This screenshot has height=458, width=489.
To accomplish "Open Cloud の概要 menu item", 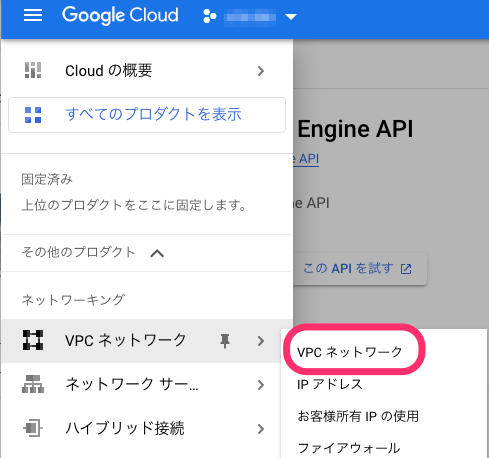I will click(x=147, y=71).
